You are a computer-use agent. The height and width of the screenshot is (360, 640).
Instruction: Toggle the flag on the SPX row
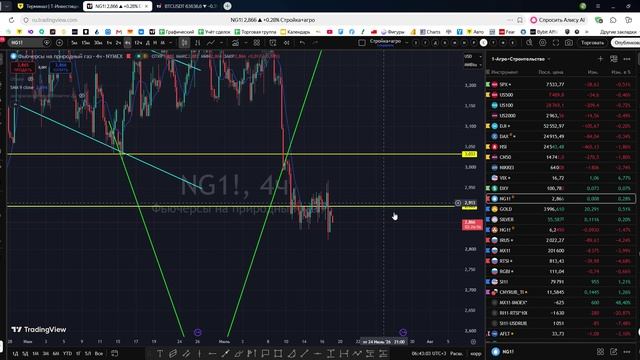coord(488,84)
